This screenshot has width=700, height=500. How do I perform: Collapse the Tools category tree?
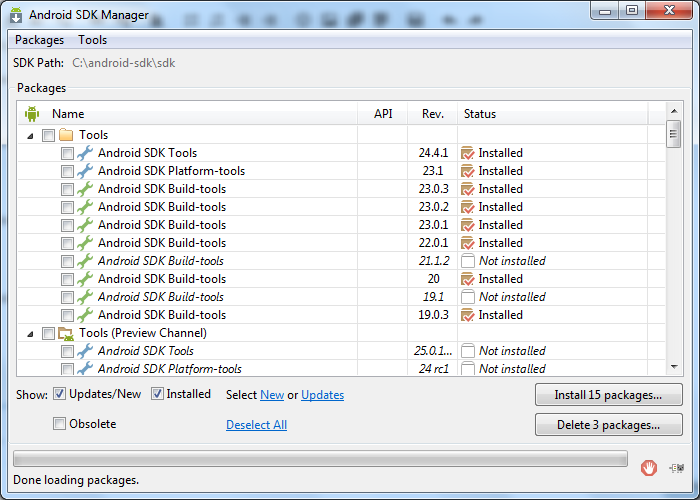(29, 135)
